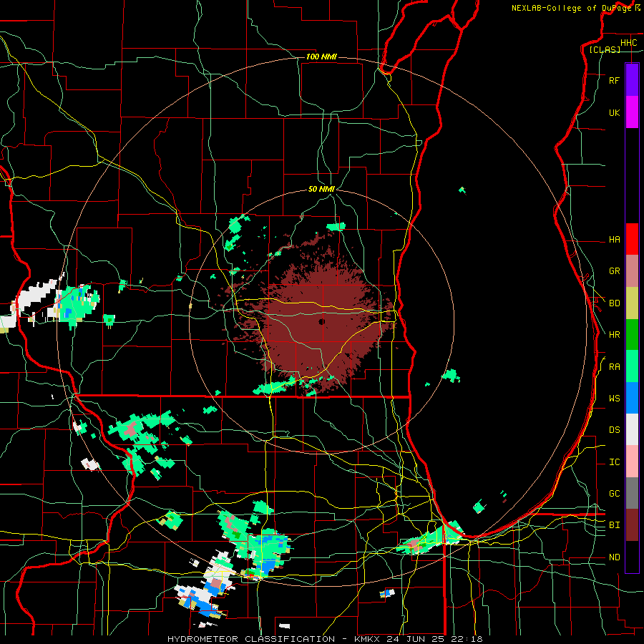This screenshot has width=644, height=644.
Task: Click the 'BI' legend label
Action: tap(614, 525)
